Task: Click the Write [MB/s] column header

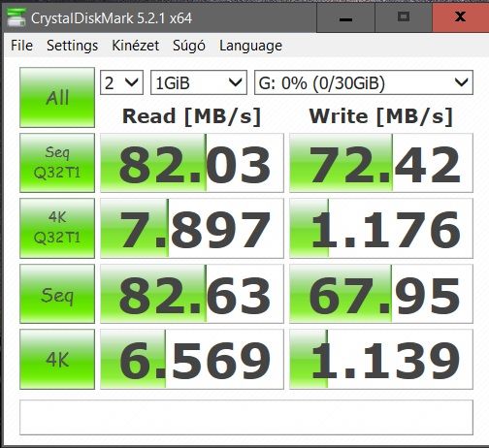Action: [380, 116]
